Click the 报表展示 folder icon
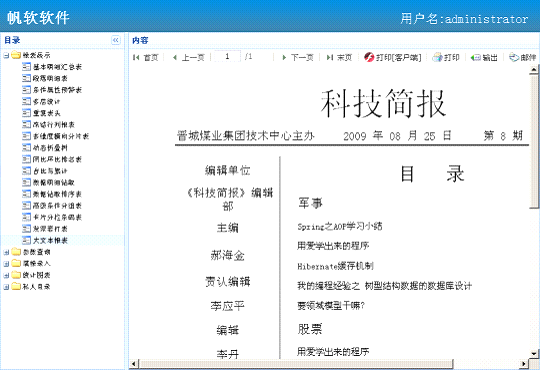Image resolution: width=545 pixels, height=374 pixels. (x=16, y=55)
